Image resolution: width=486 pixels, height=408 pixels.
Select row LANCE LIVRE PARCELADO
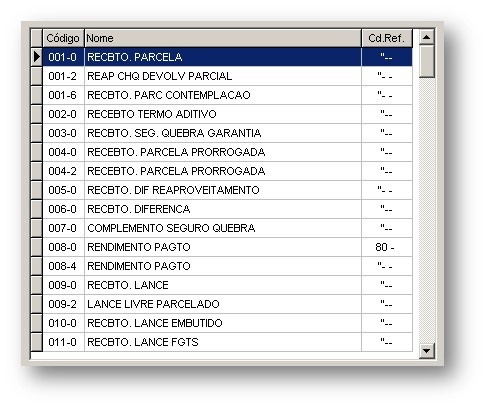click(228, 304)
